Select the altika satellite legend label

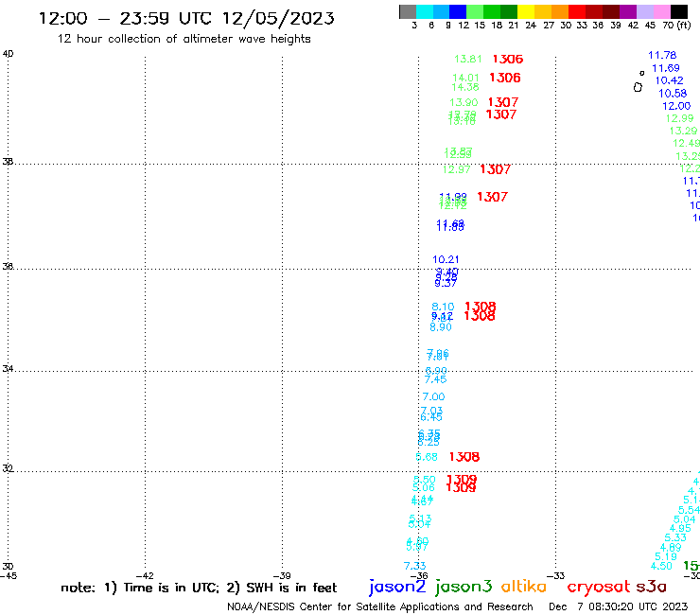click(x=523, y=586)
